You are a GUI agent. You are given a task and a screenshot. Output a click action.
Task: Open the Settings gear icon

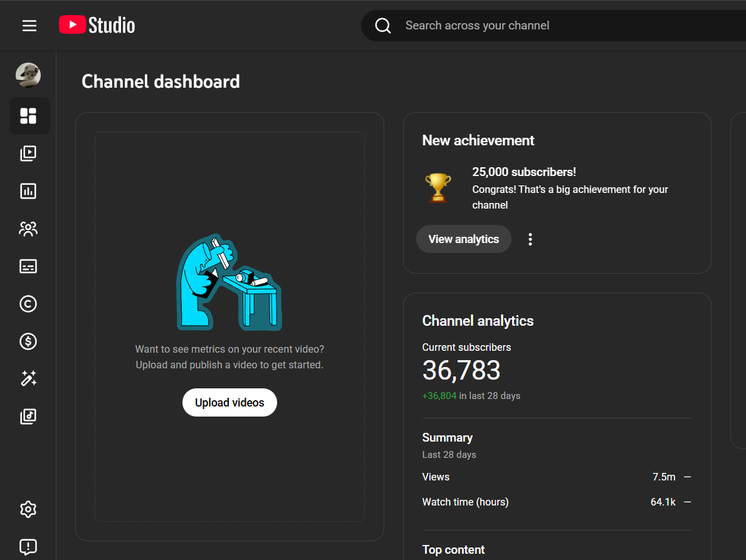point(28,509)
